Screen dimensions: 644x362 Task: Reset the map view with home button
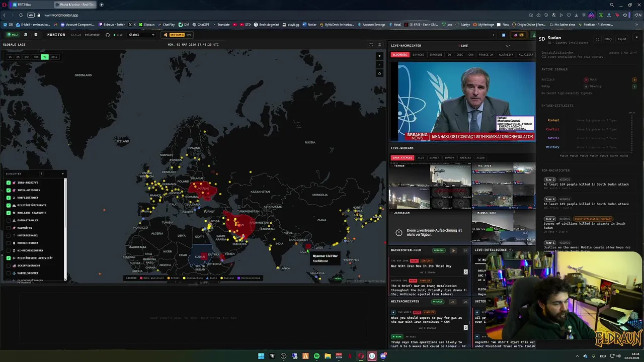tap(379, 73)
